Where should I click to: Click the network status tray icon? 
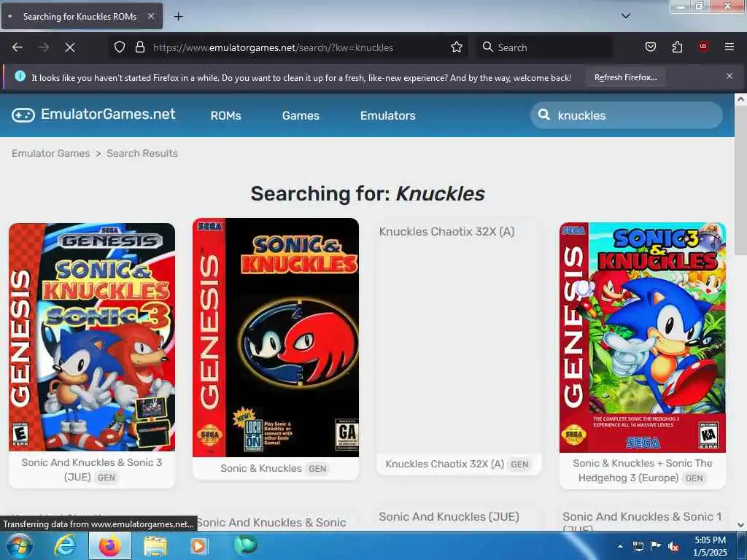click(x=638, y=546)
